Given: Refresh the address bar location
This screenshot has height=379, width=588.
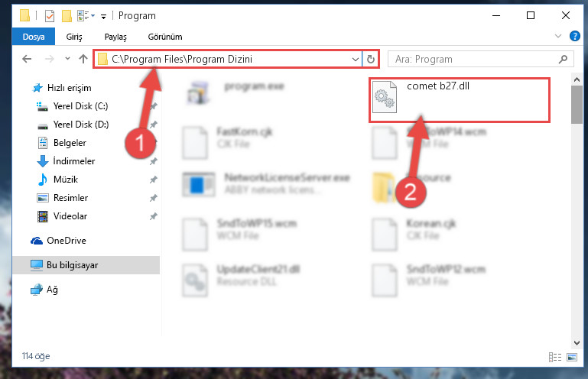Looking at the screenshot, I should click(371, 60).
